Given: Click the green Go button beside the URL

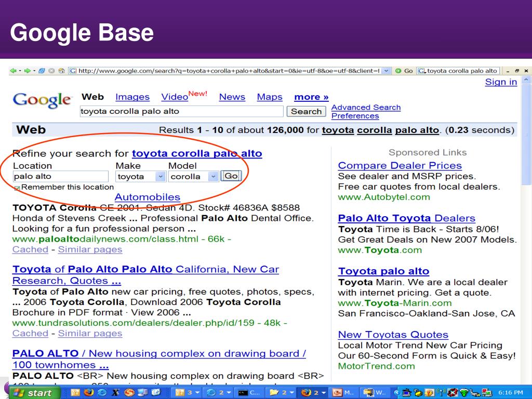Looking at the screenshot, I should (404, 71).
